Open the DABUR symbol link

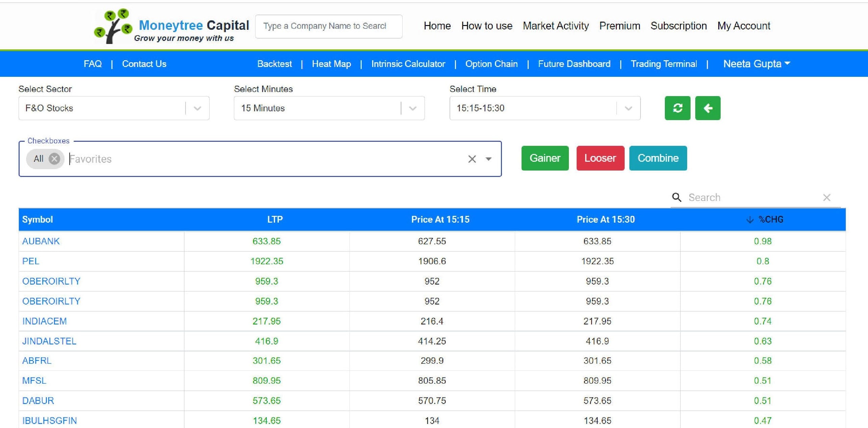(x=38, y=401)
